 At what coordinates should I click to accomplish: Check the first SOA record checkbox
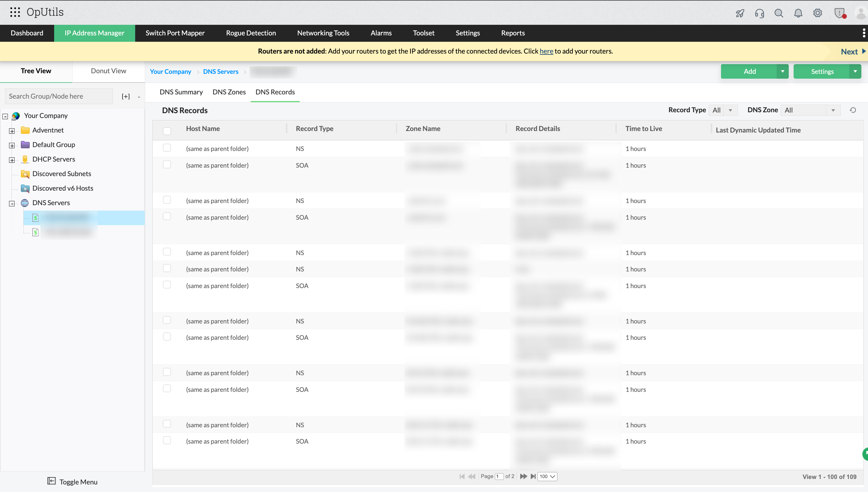pos(167,165)
